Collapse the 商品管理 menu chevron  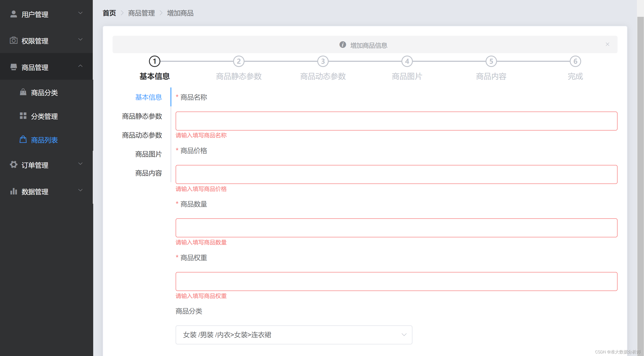(80, 66)
